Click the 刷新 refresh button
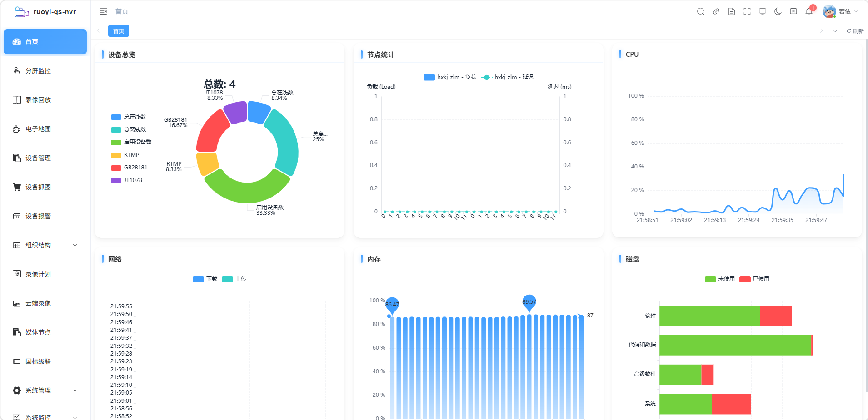Viewport: 868px width, 420px height. pyautogui.click(x=855, y=31)
